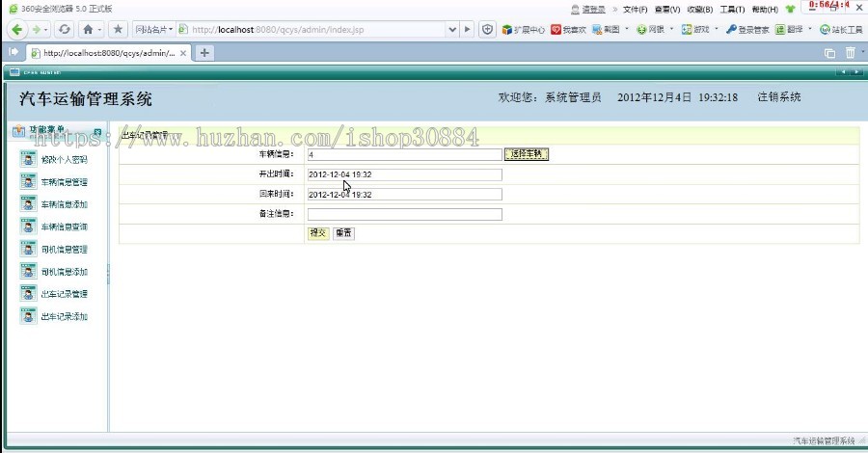Go forward with the forward arrow

click(x=36, y=29)
